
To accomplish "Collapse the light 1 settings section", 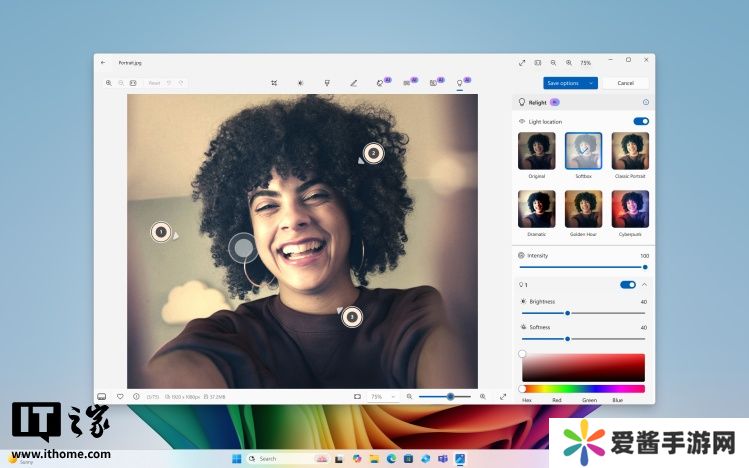I will coord(645,285).
